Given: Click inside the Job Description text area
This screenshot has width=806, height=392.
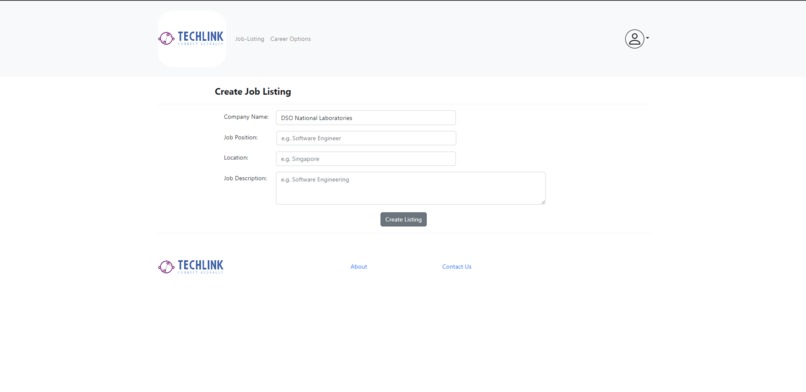Looking at the screenshot, I should pyautogui.click(x=411, y=188).
